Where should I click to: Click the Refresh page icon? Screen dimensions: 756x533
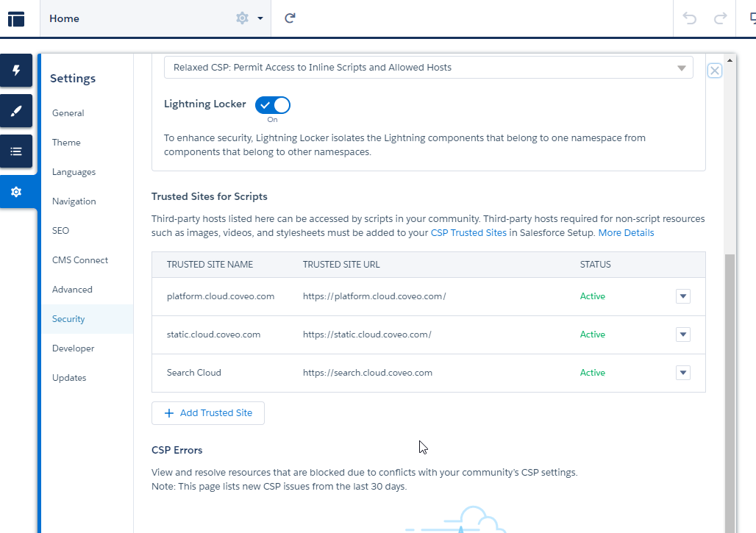290,18
